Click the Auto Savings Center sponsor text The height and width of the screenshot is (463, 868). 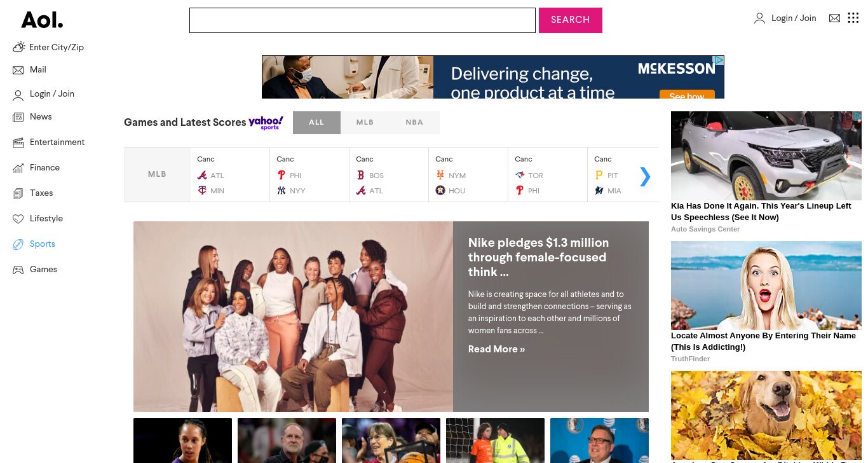tap(705, 229)
